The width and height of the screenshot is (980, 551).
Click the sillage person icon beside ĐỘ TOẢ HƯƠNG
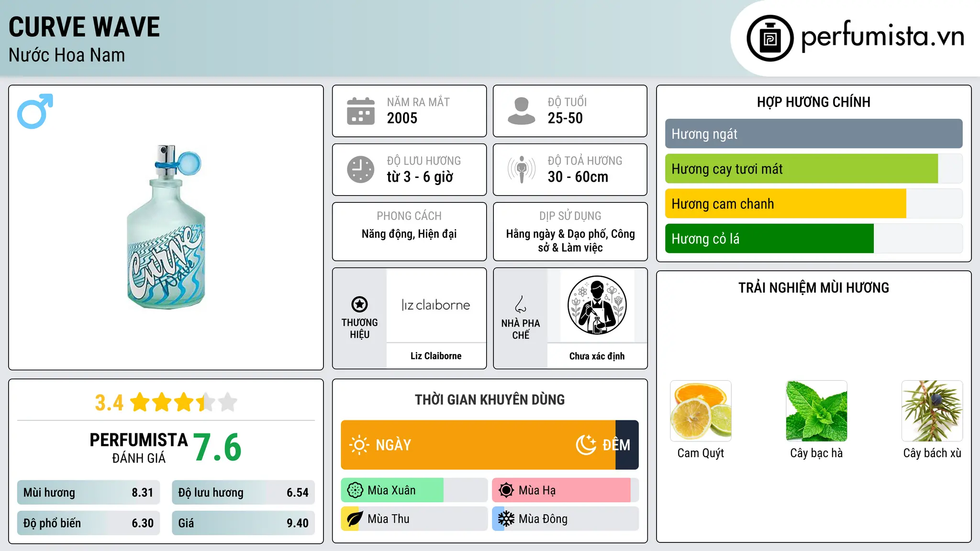point(522,169)
